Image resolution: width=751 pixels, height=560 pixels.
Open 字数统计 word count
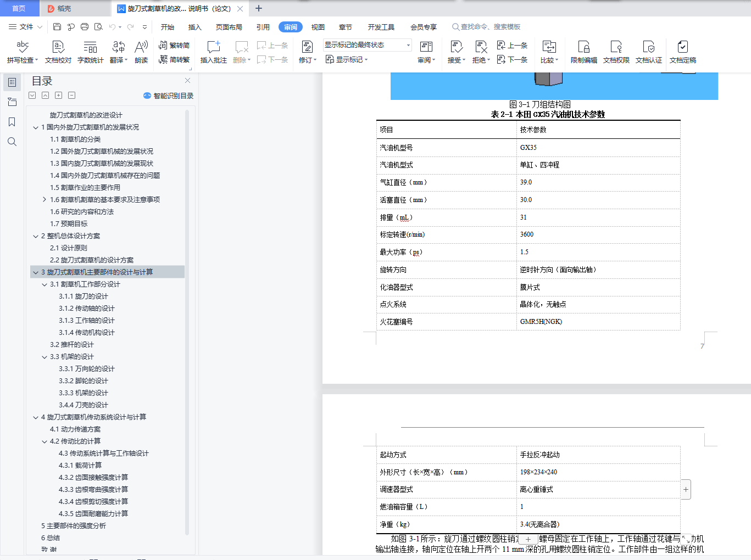pyautogui.click(x=91, y=52)
